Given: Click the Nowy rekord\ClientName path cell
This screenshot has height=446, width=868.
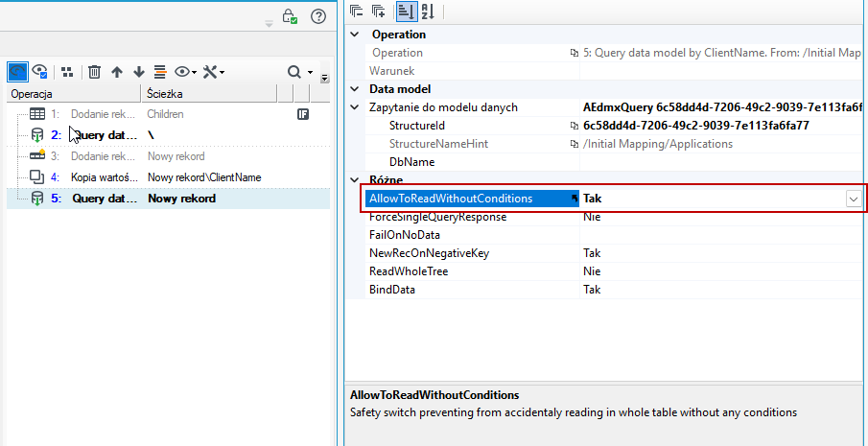Looking at the screenshot, I should (x=204, y=177).
